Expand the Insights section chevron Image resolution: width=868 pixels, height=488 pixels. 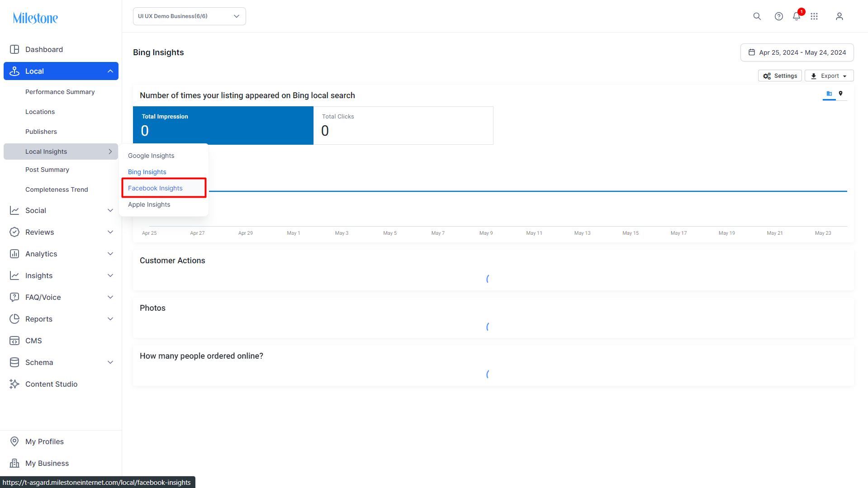[110, 275]
